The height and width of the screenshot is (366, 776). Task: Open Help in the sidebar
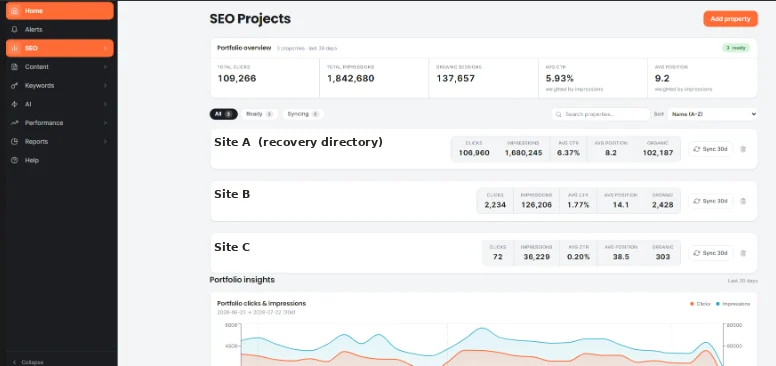(x=60, y=160)
